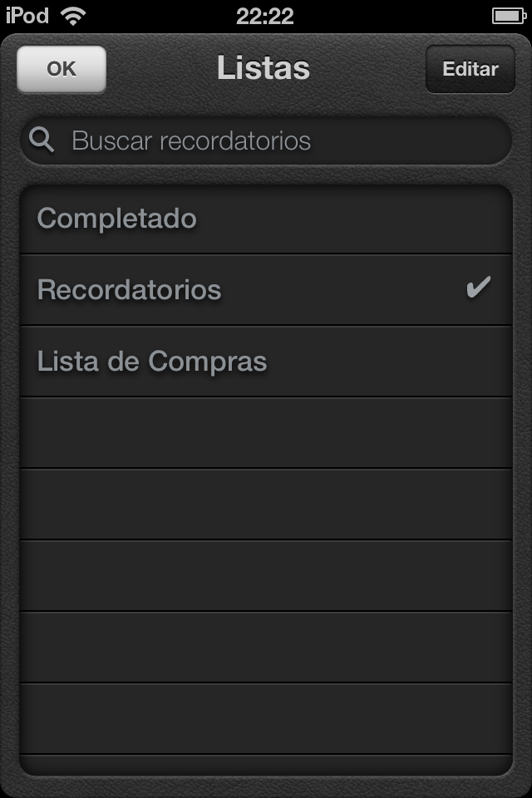Open the Completado list

coord(266,219)
